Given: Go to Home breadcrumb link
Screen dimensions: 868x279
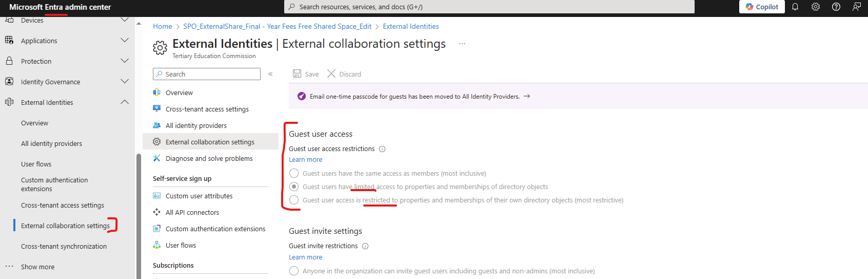Looking at the screenshot, I should (162, 26).
